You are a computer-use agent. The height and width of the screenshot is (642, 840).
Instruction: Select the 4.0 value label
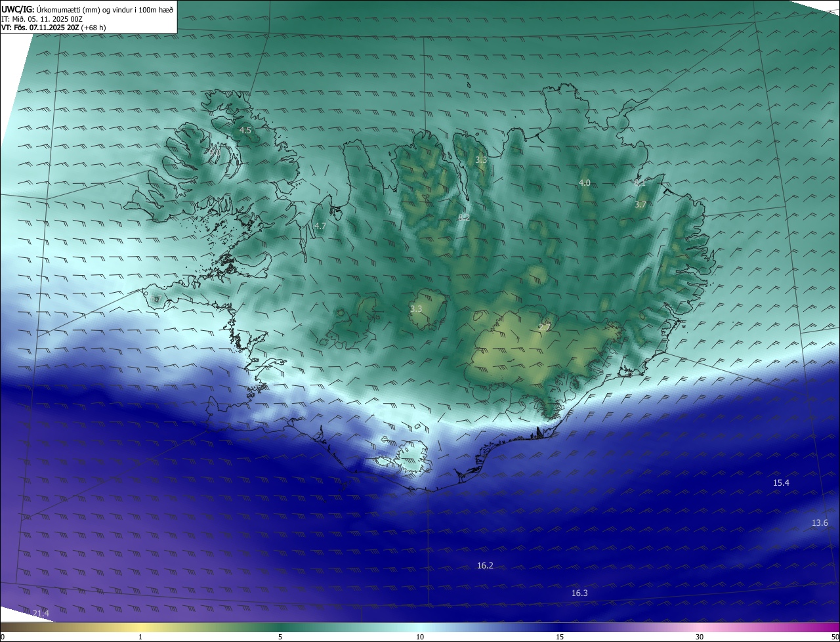pyautogui.click(x=584, y=182)
